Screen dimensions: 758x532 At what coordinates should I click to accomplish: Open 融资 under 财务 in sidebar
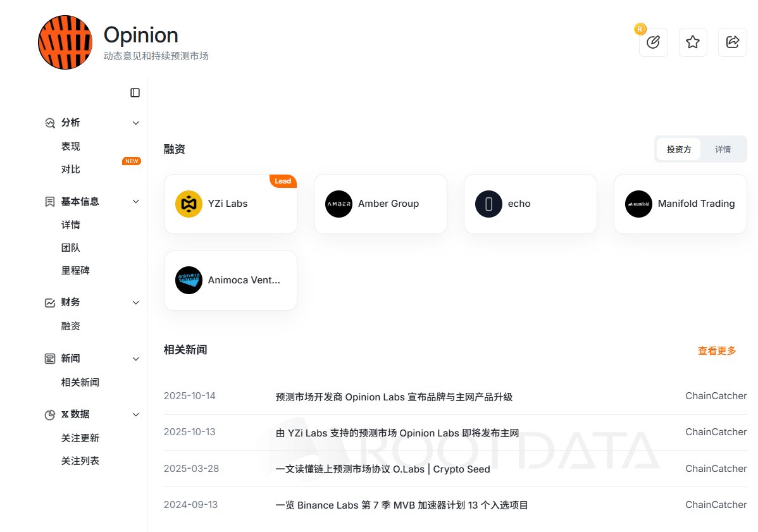coord(71,326)
